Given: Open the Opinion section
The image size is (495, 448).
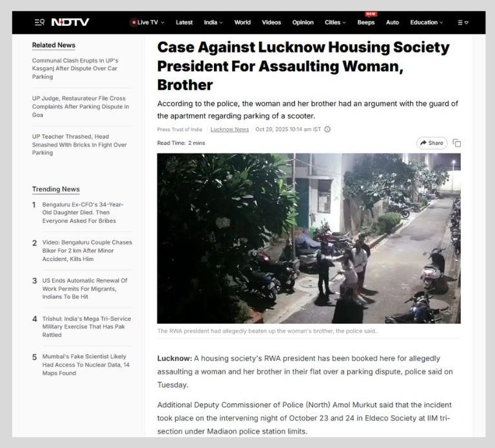Looking at the screenshot, I should pyautogui.click(x=303, y=23).
